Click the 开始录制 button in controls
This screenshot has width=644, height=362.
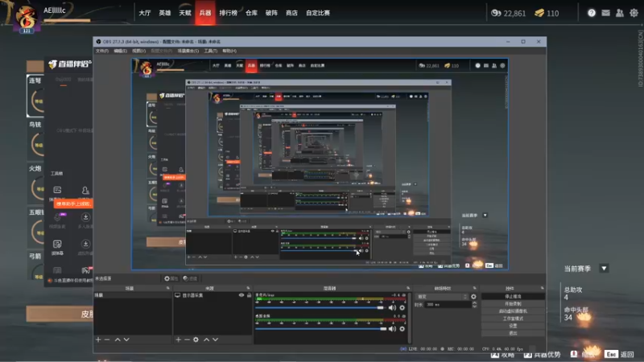513,304
